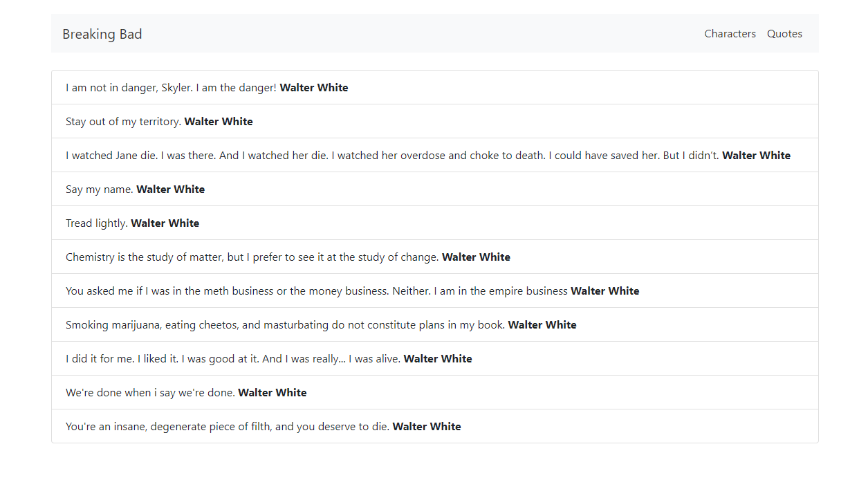This screenshot has width=868, height=498.
Task: Select the "Tread lightly." quote
Action: pyautogui.click(x=435, y=223)
